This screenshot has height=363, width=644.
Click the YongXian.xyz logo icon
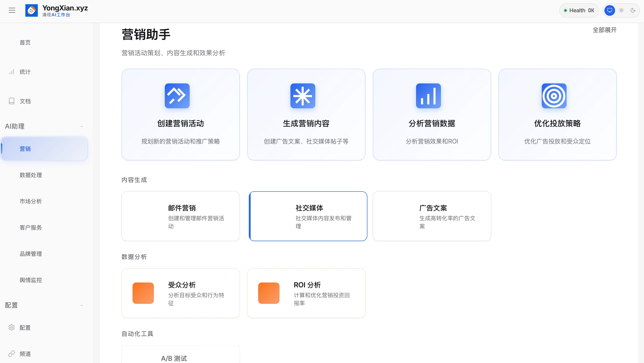[x=32, y=10]
